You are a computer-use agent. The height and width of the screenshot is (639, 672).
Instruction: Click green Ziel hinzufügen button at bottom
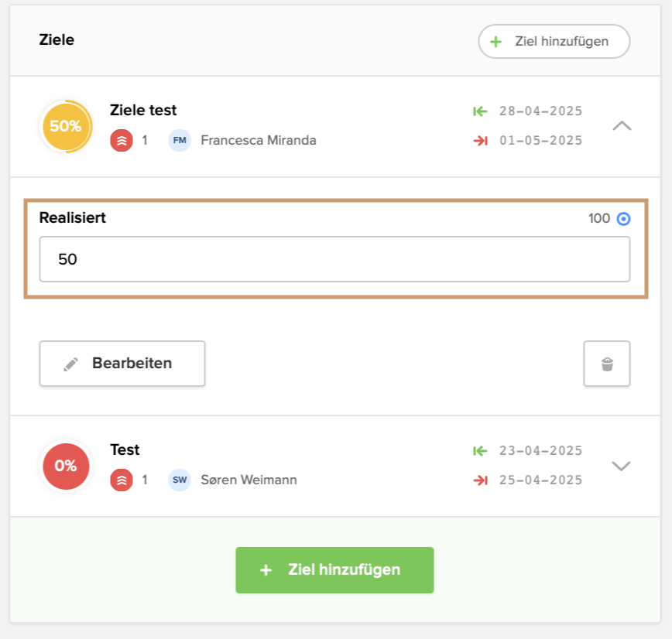tap(334, 570)
